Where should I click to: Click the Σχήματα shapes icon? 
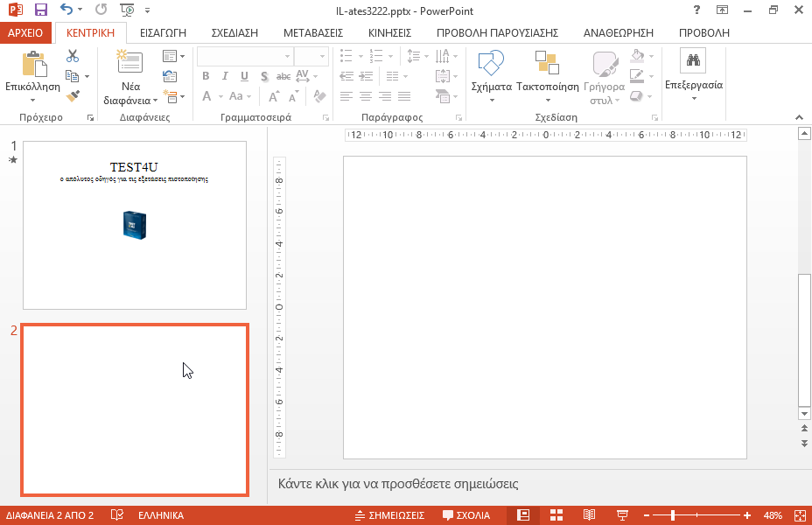[x=491, y=63]
